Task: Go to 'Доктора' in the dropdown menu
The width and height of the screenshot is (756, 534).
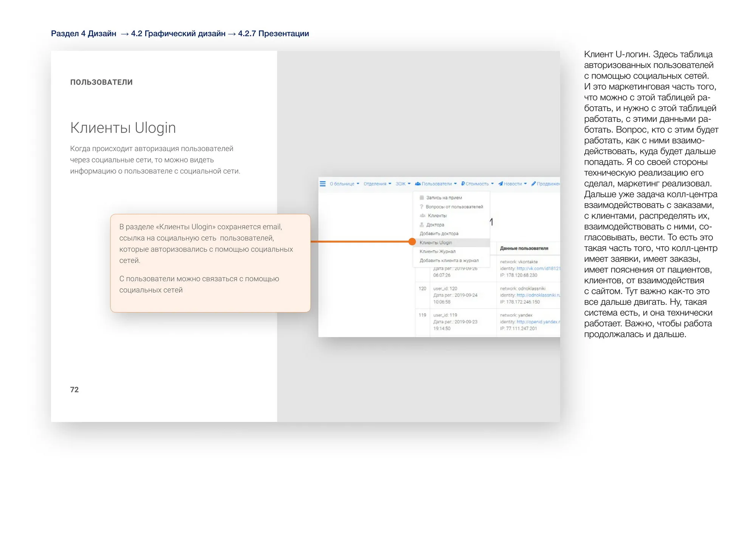Action: coord(451,225)
